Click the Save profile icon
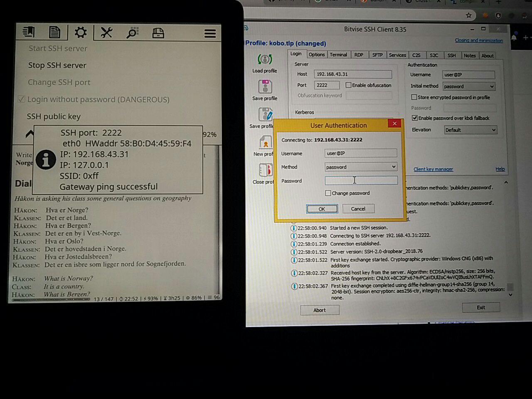The height and width of the screenshot is (399, 532). pyautogui.click(x=265, y=87)
